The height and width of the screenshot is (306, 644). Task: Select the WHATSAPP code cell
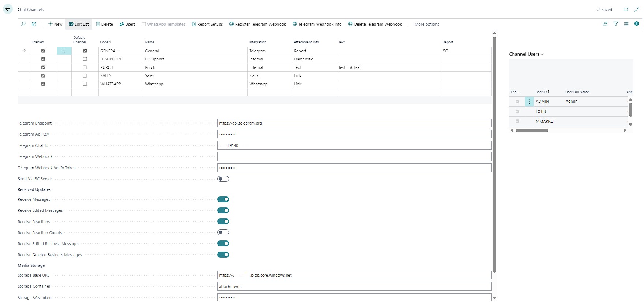click(x=121, y=84)
